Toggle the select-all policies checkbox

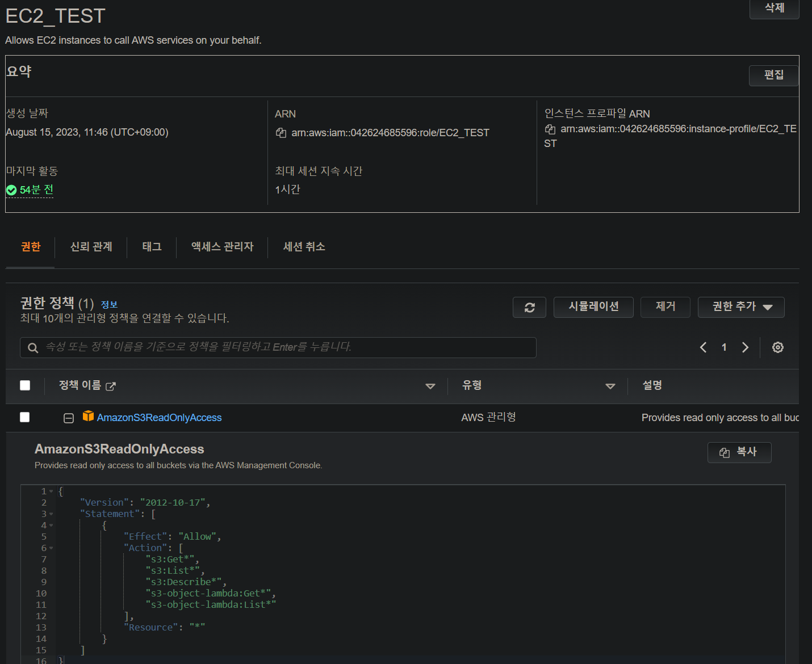tap(25, 385)
